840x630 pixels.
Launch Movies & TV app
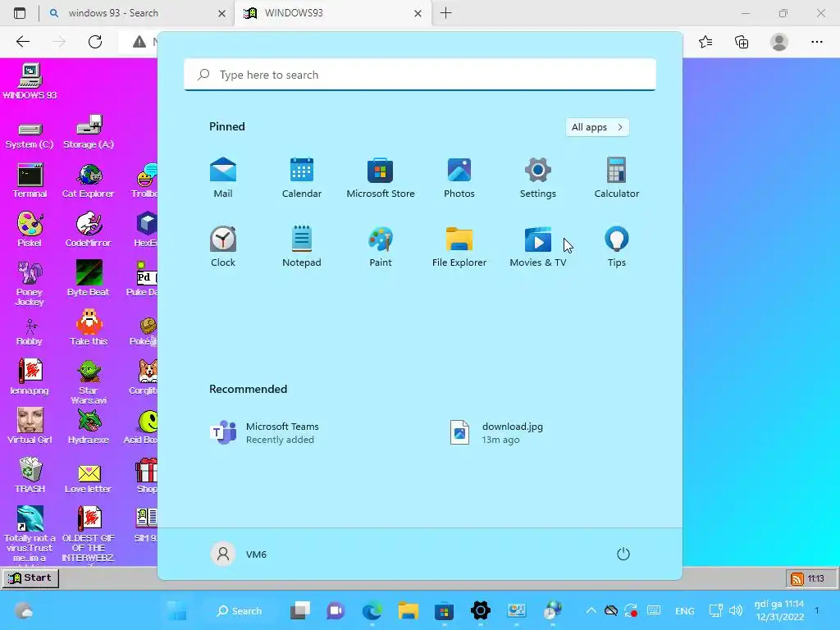pyautogui.click(x=538, y=246)
